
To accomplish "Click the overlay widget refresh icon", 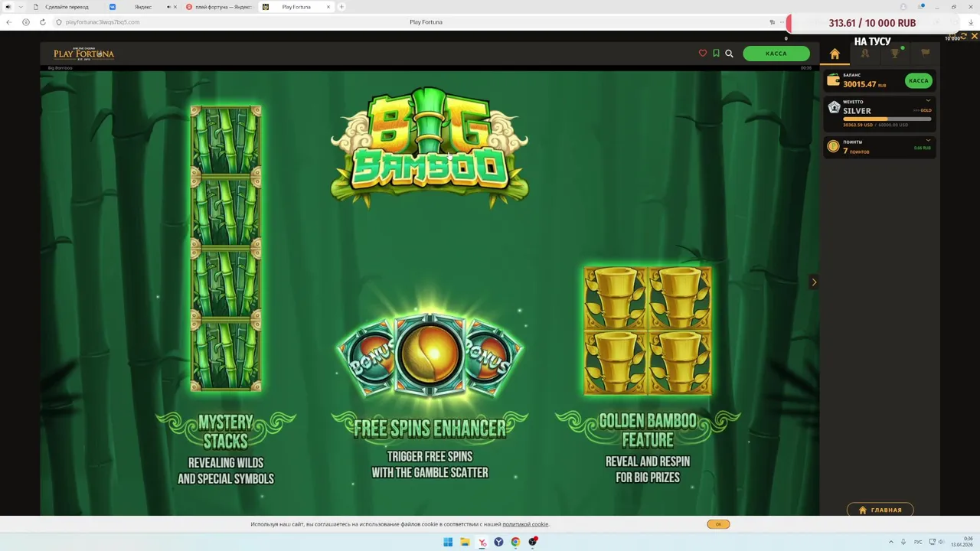I will [964, 35].
